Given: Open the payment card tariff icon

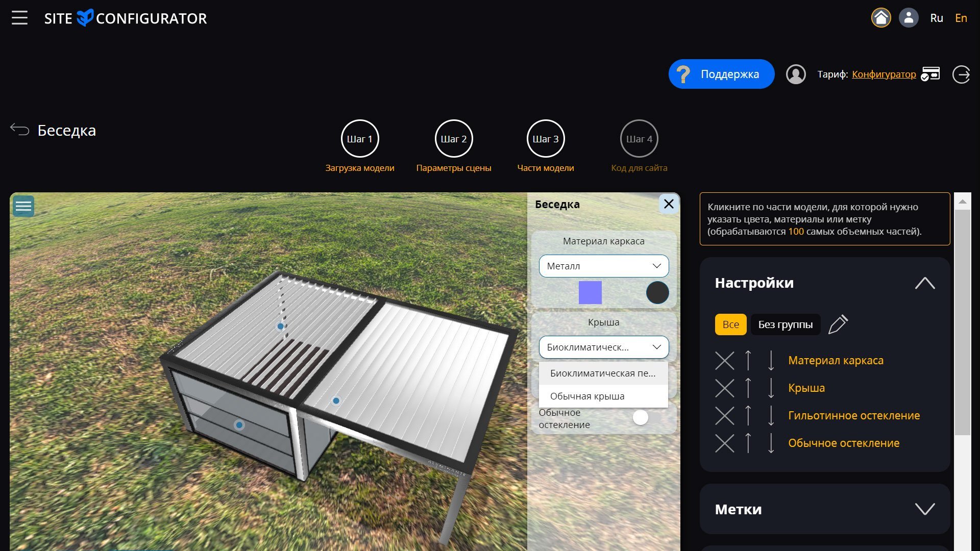Looking at the screenshot, I should 930,74.
